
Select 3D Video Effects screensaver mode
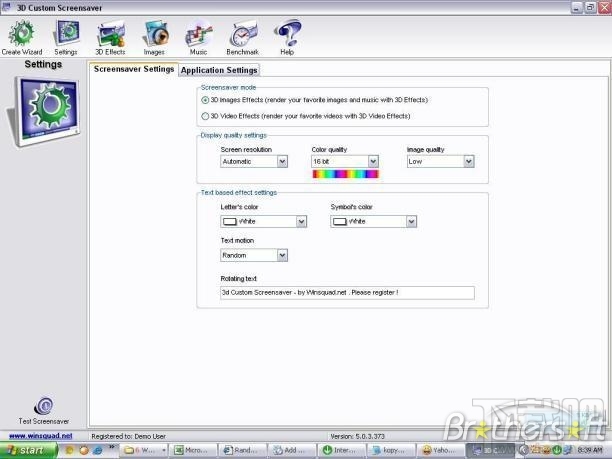[x=205, y=116]
